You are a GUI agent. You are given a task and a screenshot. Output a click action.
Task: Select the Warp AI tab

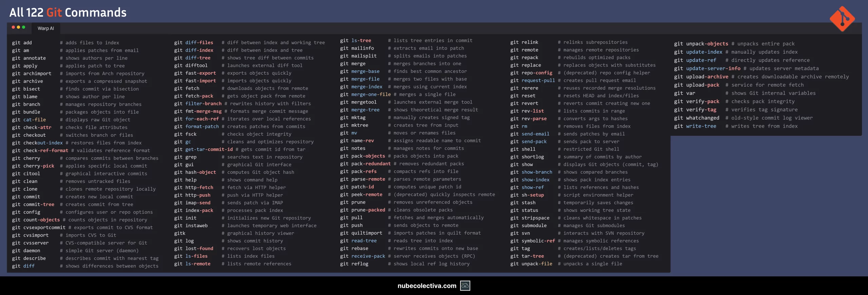[46, 29]
